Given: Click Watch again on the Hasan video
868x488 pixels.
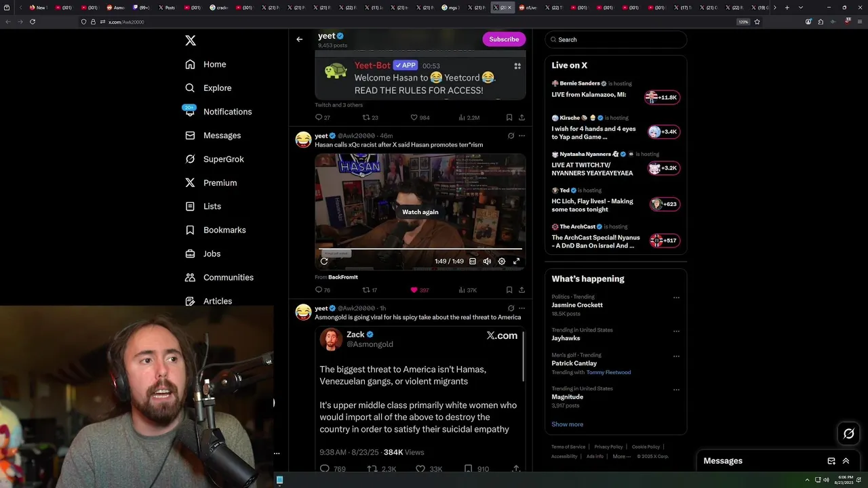Looking at the screenshot, I should tap(420, 212).
